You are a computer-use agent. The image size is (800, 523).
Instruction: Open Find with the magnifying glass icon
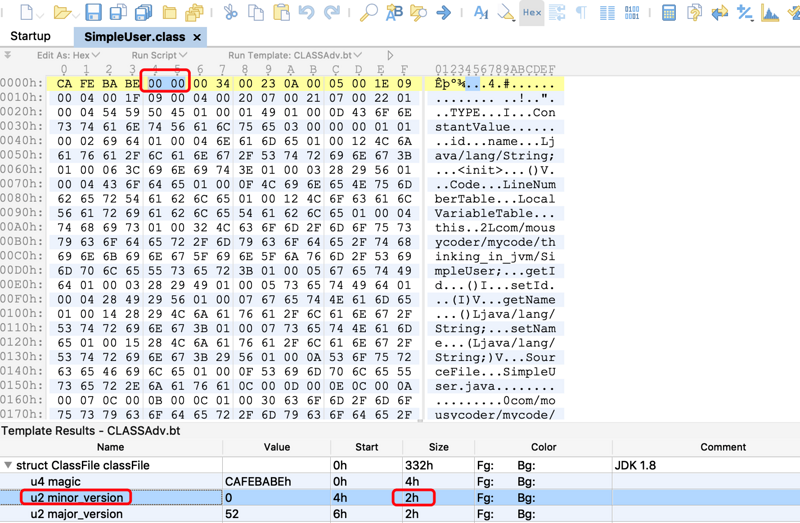click(x=368, y=12)
